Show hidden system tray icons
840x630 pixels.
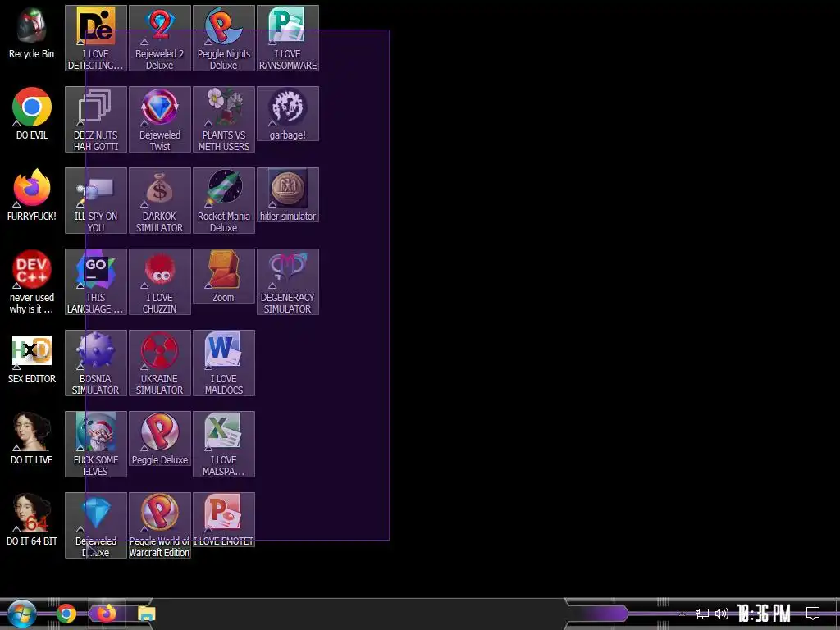[x=682, y=614]
